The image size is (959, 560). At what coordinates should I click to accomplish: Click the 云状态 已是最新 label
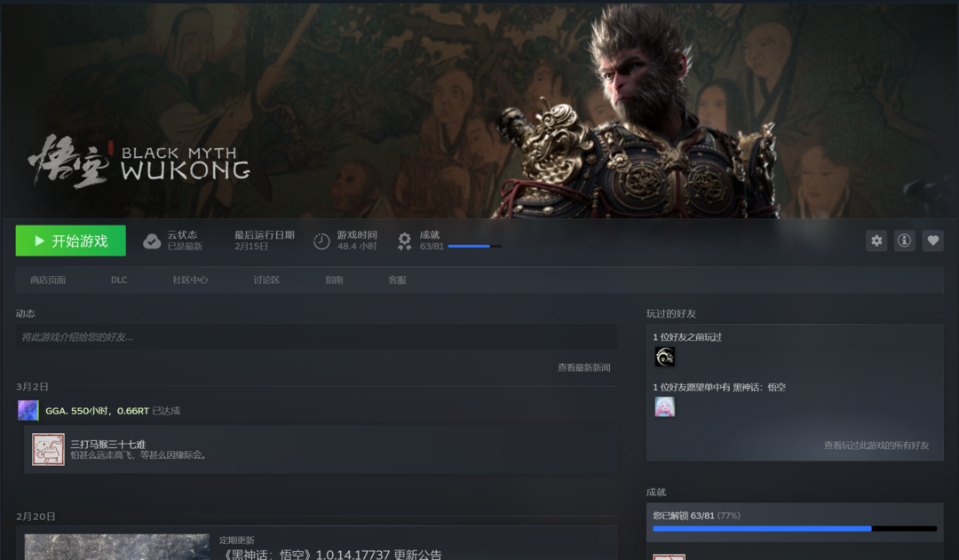point(185,241)
